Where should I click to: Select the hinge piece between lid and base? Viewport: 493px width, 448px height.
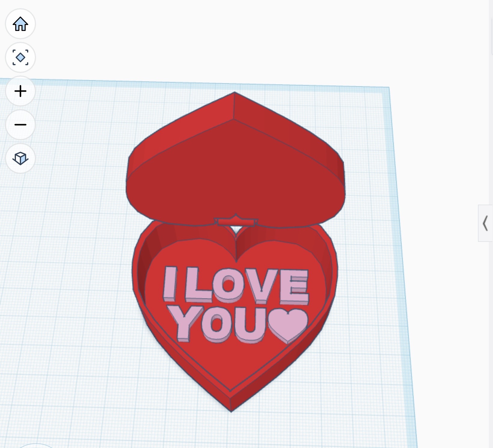(x=236, y=221)
